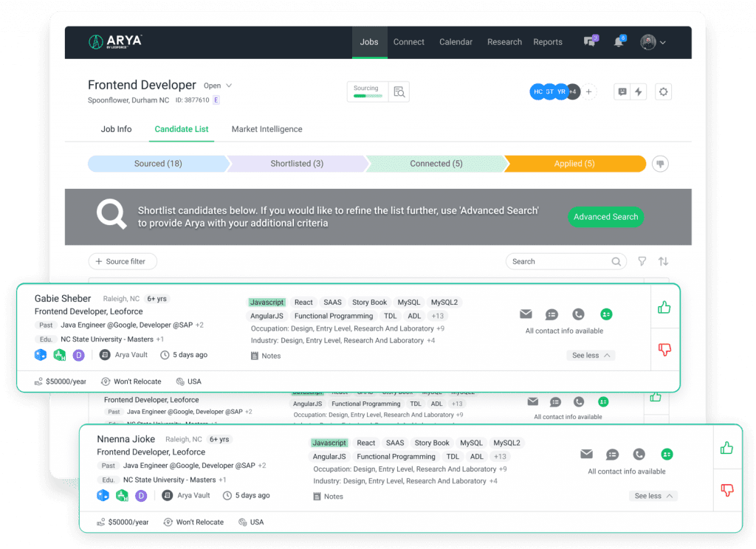Call Nnenna Jioke via phone icon
Viewport: 756px width, 549px height.
click(639, 454)
